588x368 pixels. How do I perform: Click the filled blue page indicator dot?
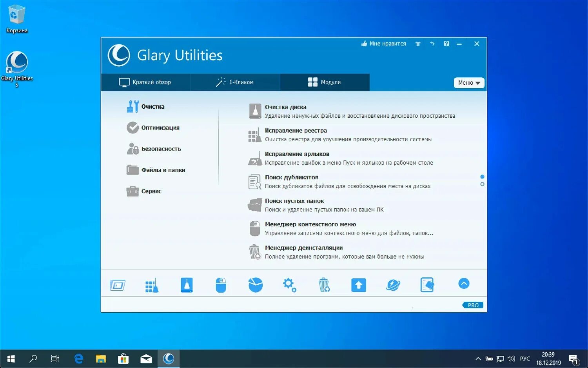pos(482,177)
